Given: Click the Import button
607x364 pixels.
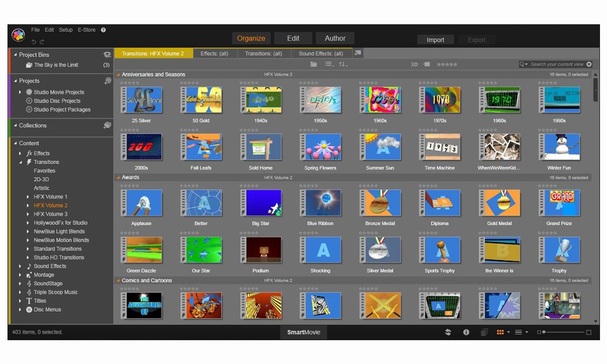Looking at the screenshot, I should pos(435,40).
